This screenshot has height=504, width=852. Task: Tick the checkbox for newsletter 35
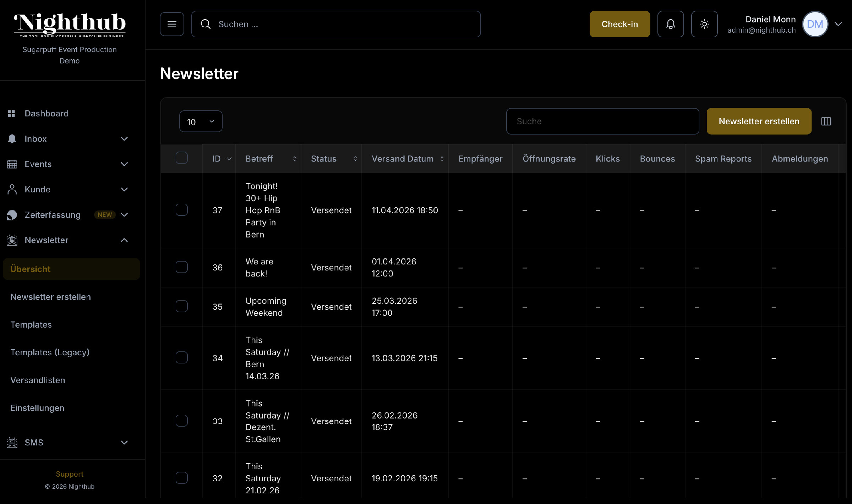click(181, 306)
